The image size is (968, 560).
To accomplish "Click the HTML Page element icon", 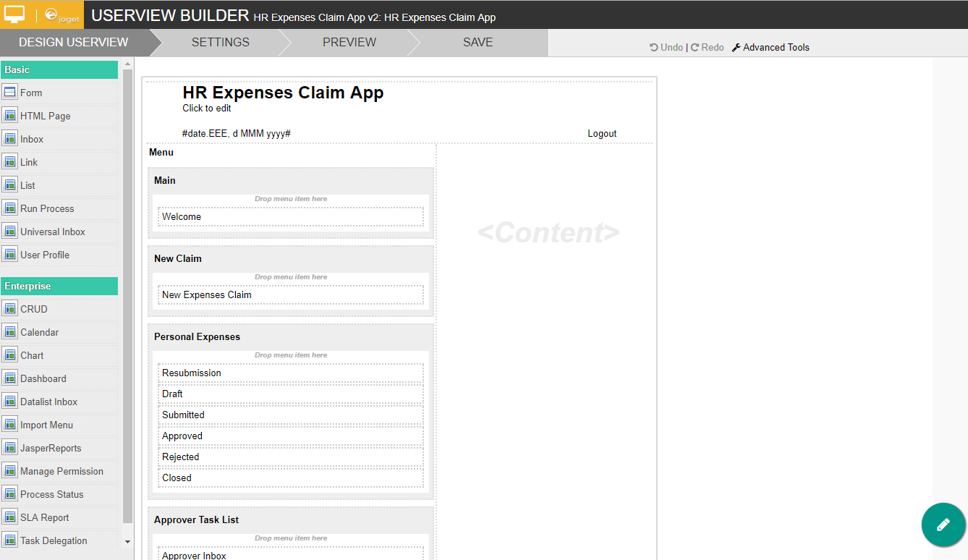I will (x=9, y=115).
